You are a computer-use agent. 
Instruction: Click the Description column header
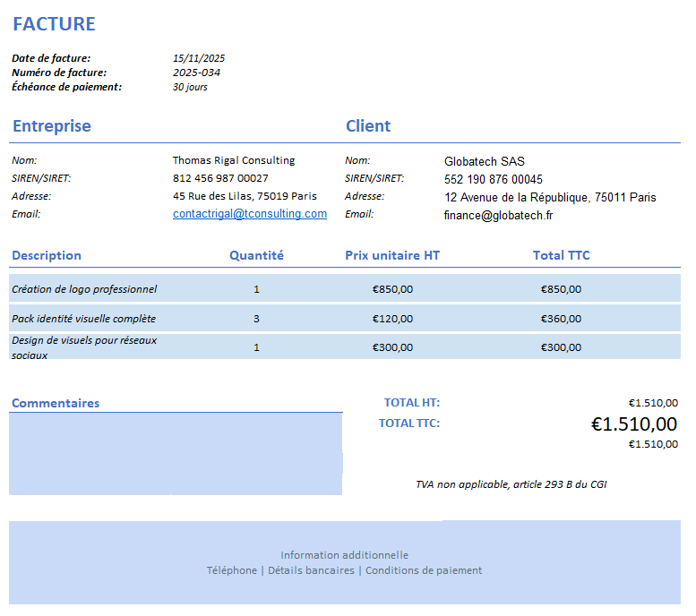click(47, 256)
